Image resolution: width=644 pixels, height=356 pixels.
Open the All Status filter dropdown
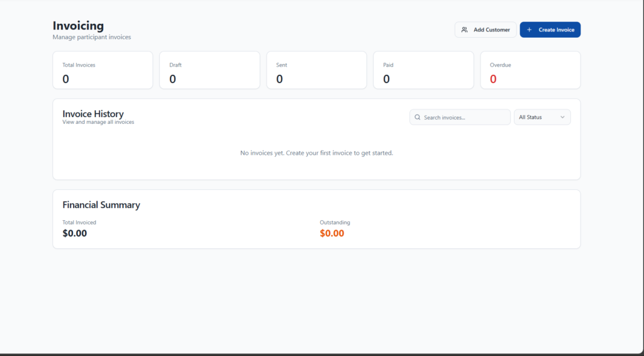coord(541,118)
